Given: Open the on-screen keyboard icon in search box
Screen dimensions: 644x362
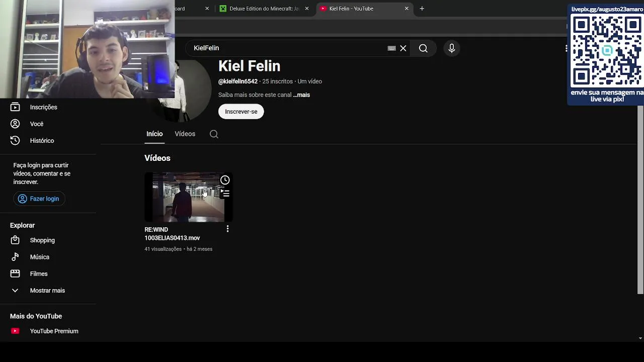Looking at the screenshot, I should 391,48.
